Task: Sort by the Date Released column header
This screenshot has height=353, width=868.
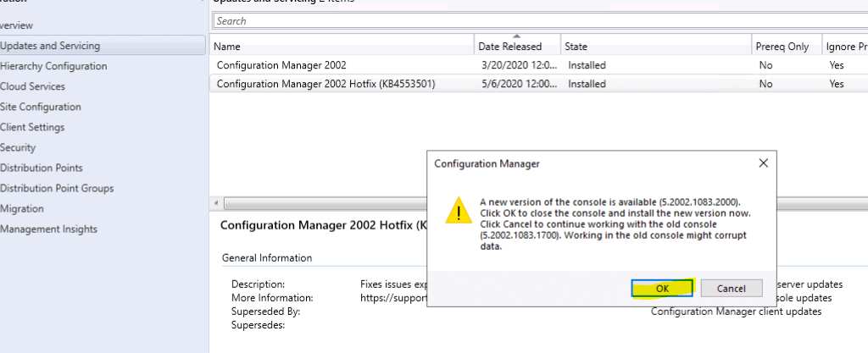Action: [x=517, y=47]
